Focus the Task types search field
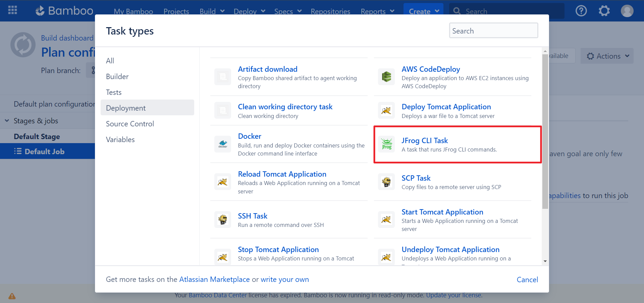 494,31
